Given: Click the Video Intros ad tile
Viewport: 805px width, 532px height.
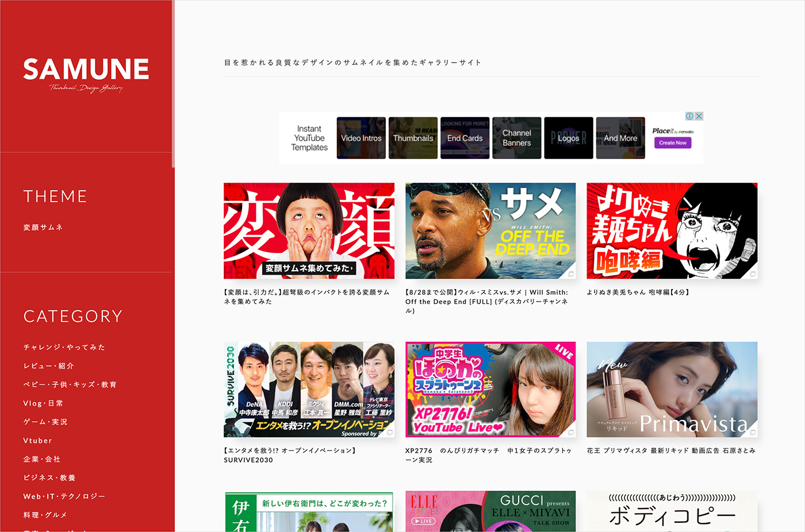Looking at the screenshot, I should click(361, 138).
